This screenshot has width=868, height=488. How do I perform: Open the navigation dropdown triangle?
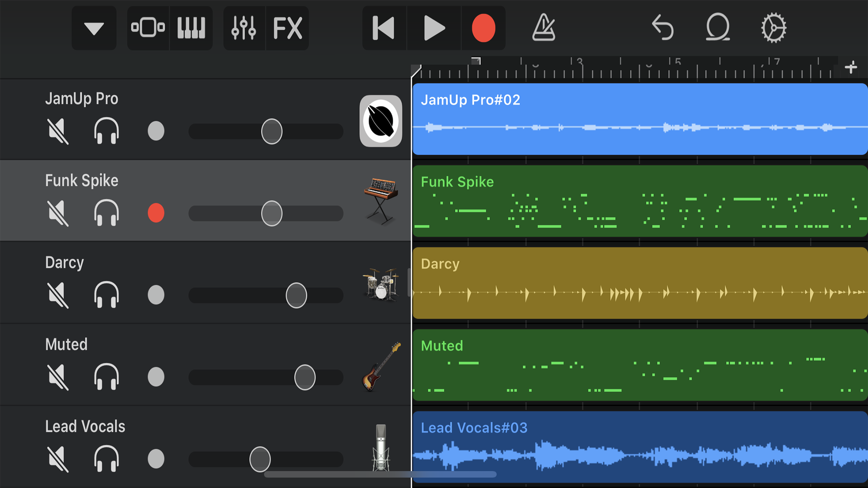pyautogui.click(x=94, y=28)
